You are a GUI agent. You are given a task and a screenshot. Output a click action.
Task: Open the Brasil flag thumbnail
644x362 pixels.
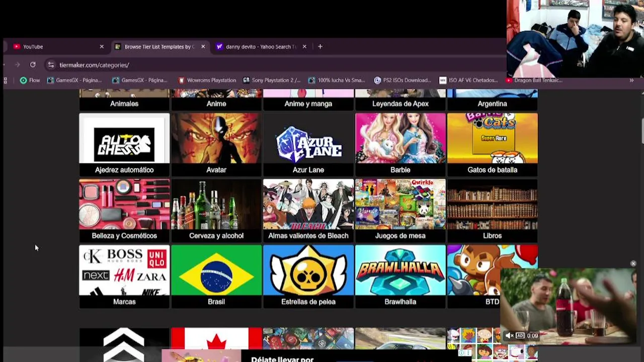coord(216,270)
